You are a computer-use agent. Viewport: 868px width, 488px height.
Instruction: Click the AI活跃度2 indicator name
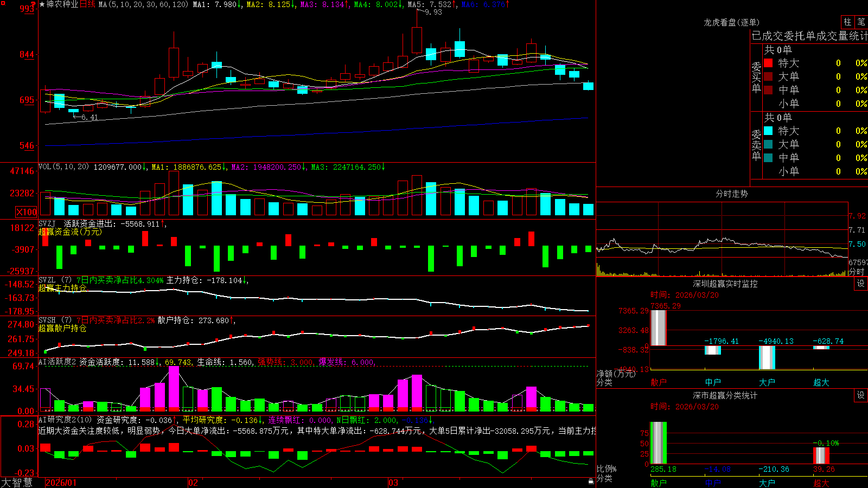coord(58,362)
